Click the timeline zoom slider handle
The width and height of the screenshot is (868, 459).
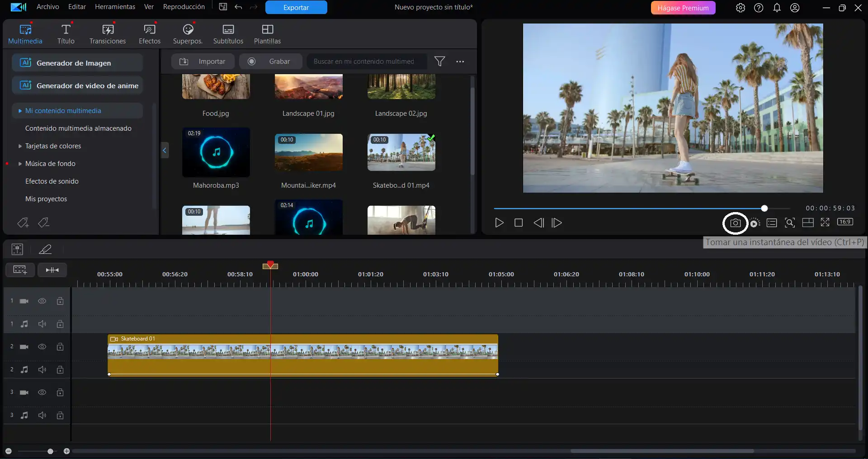50,451
